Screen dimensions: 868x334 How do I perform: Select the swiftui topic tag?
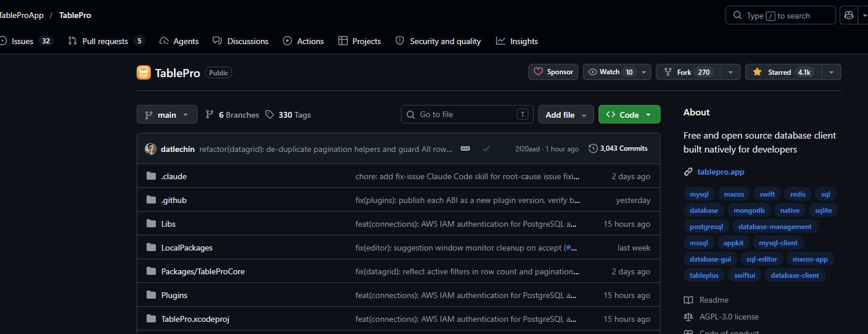744,275
